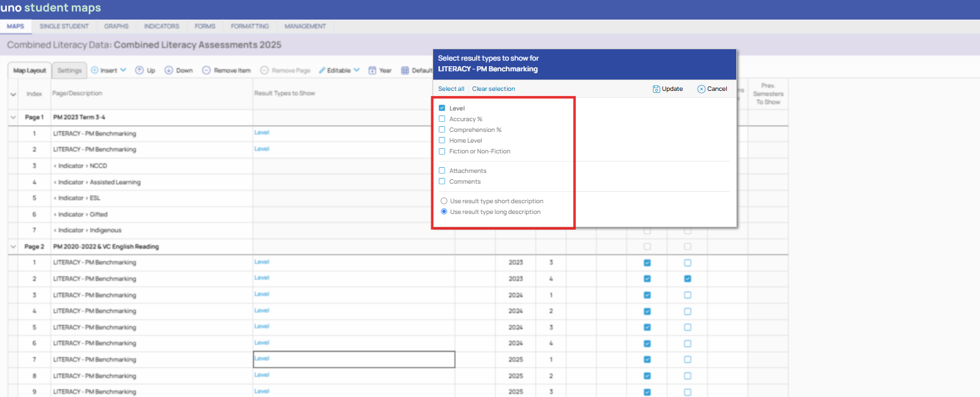The image size is (980, 397).
Task: Click Select all in the dialog
Action: tap(451, 89)
